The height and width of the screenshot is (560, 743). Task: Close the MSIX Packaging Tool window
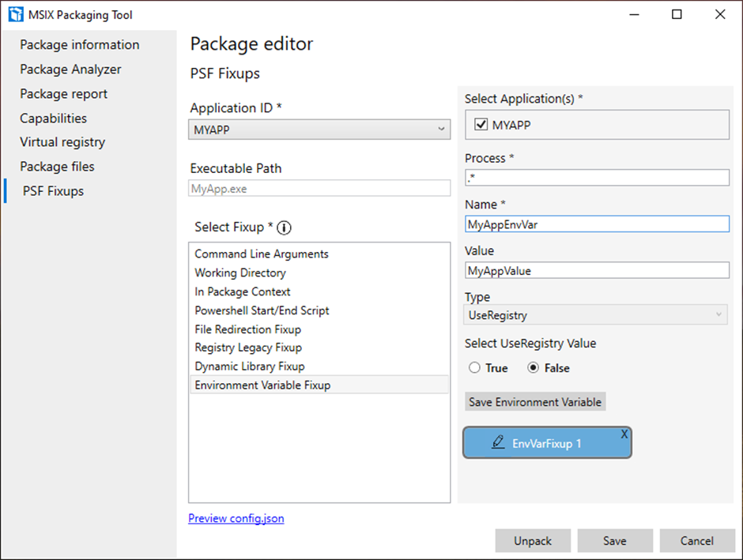point(720,14)
